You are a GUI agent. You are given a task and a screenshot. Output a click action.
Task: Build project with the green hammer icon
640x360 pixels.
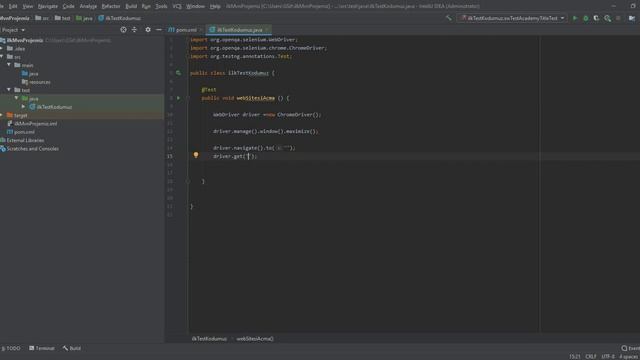(449, 18)
